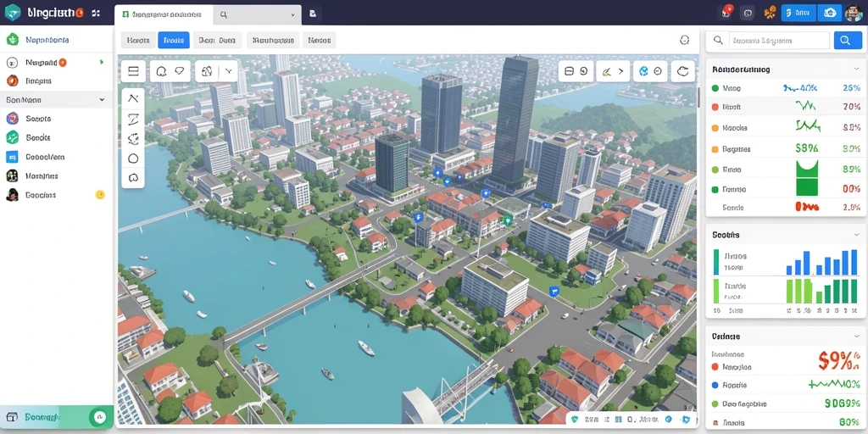The height and width of the screenshot is (434, 868).
Task: Open the user avatar in top-right corner
Action: point(853,13)
